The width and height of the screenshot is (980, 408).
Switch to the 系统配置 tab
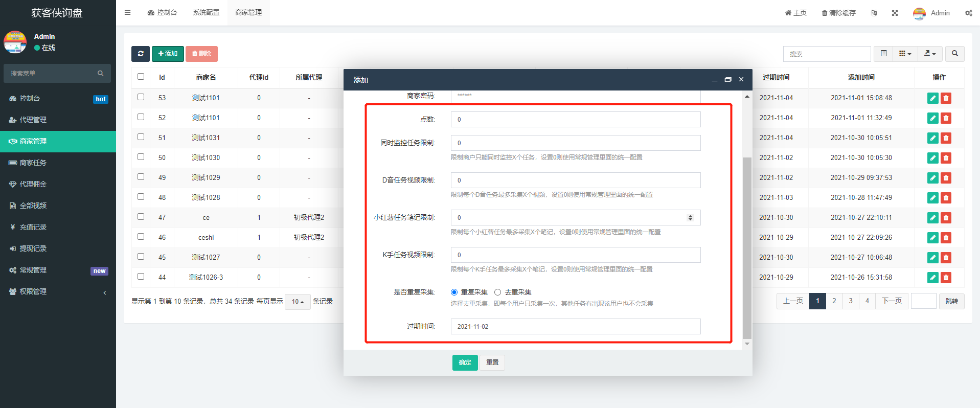click(x=206, y=13)
